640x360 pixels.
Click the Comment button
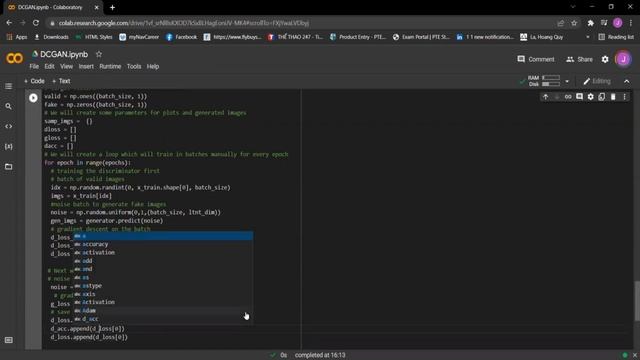(x=536, y=59)
